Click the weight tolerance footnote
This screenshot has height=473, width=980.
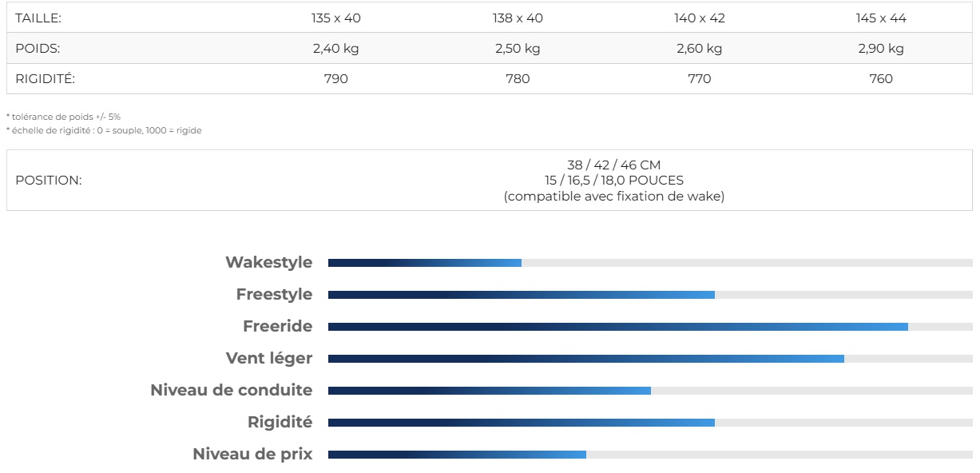63,117
